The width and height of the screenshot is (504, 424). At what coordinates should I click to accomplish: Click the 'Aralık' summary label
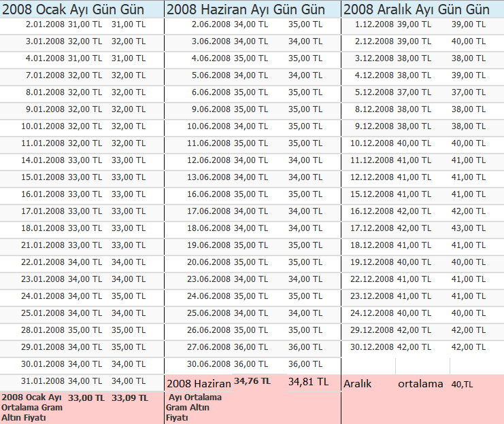coord(358,384)
